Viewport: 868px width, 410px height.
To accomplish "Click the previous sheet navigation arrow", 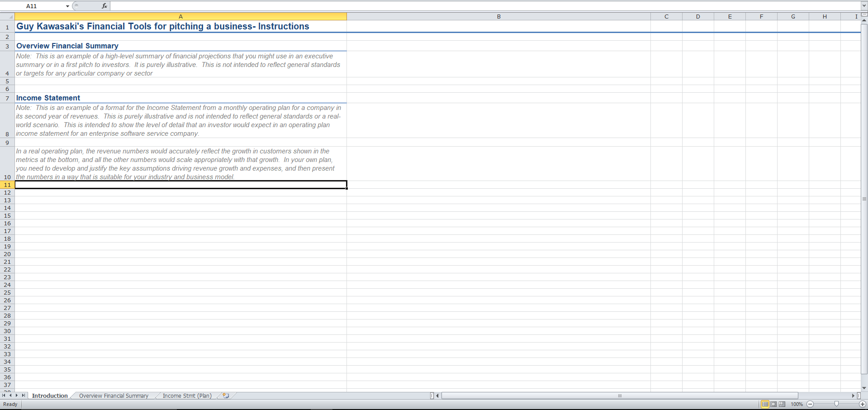I will coord(10,396).
